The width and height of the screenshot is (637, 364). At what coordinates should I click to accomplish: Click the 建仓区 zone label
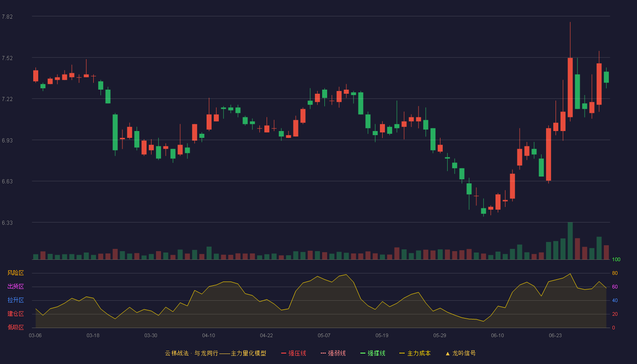tap(15, 314)
